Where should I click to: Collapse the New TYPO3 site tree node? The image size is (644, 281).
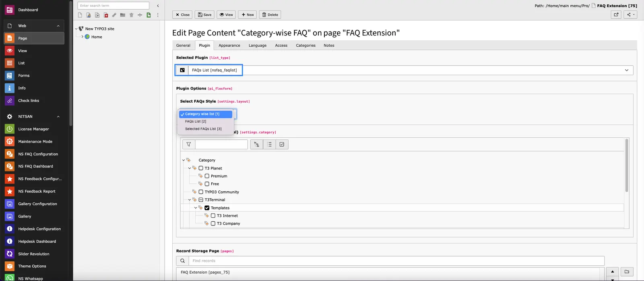(x=76, y=29)
